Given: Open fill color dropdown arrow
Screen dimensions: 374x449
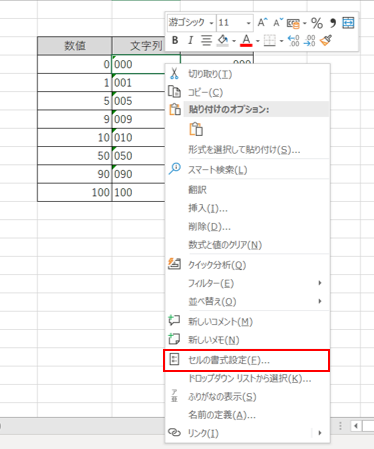Looking at the screenshot, I should (234, 41).
